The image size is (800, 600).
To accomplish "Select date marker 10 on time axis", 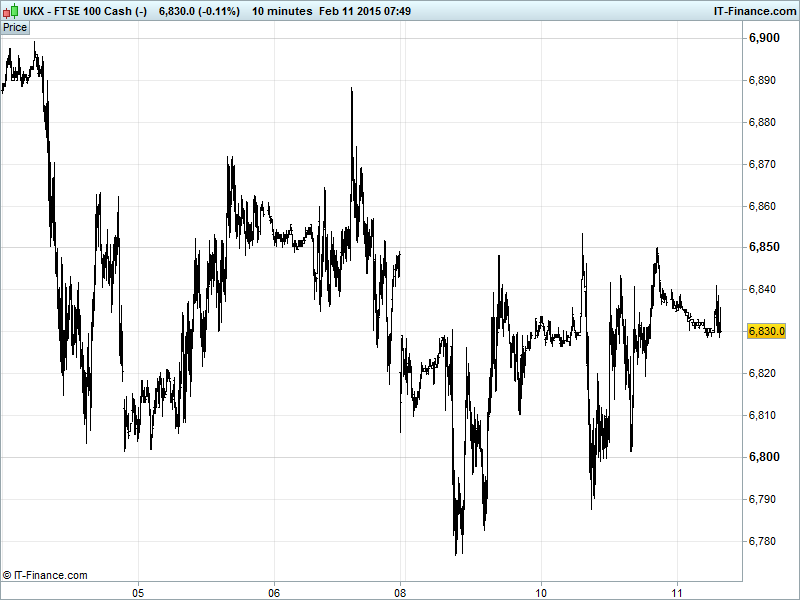I will coord(542,590).
